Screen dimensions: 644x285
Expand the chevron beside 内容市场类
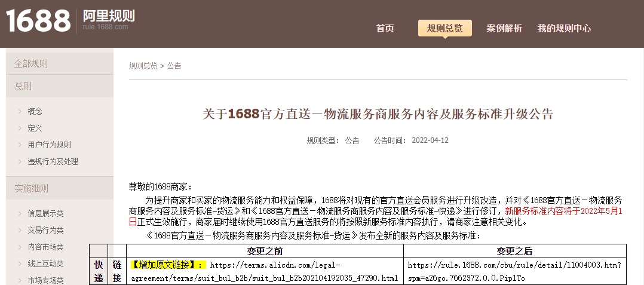20,247
